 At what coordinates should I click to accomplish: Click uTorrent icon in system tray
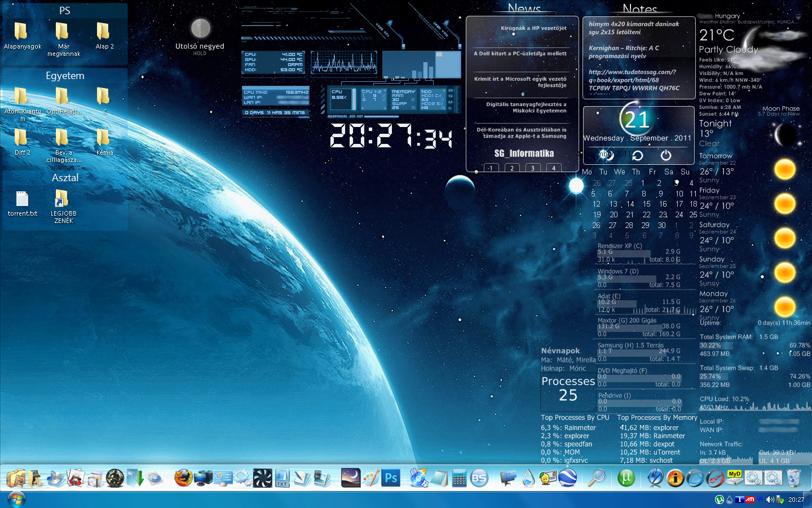(719, 500)
